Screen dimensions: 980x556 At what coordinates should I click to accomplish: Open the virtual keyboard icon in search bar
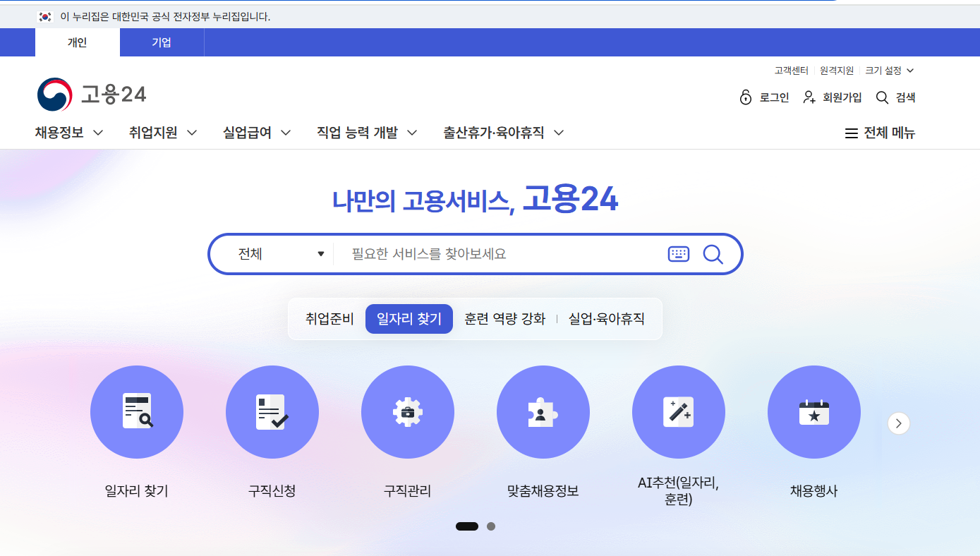(x=679, y=254)
